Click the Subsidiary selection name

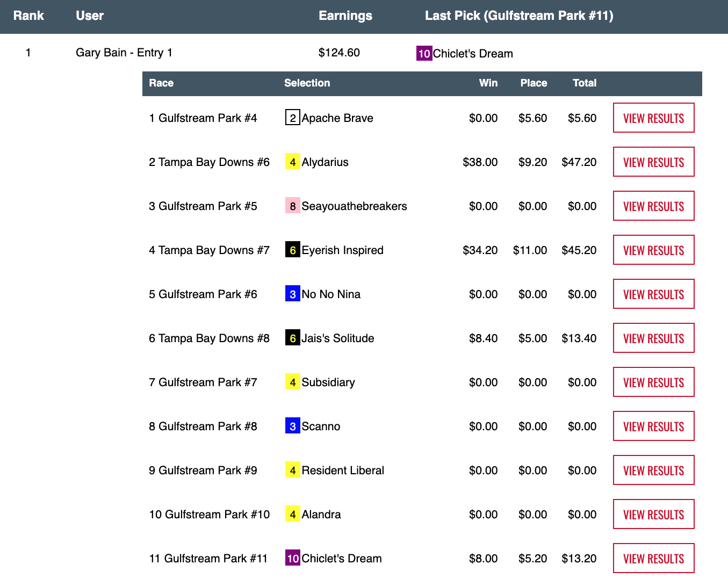tap(328, 382)
